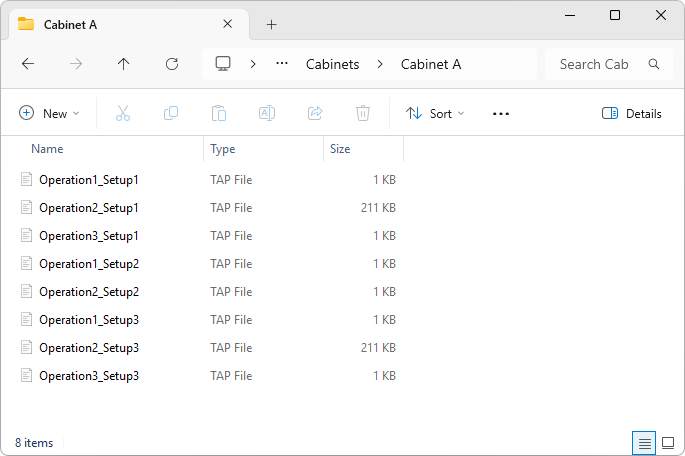Click the Paste clipboard icon

pos(219,114)
